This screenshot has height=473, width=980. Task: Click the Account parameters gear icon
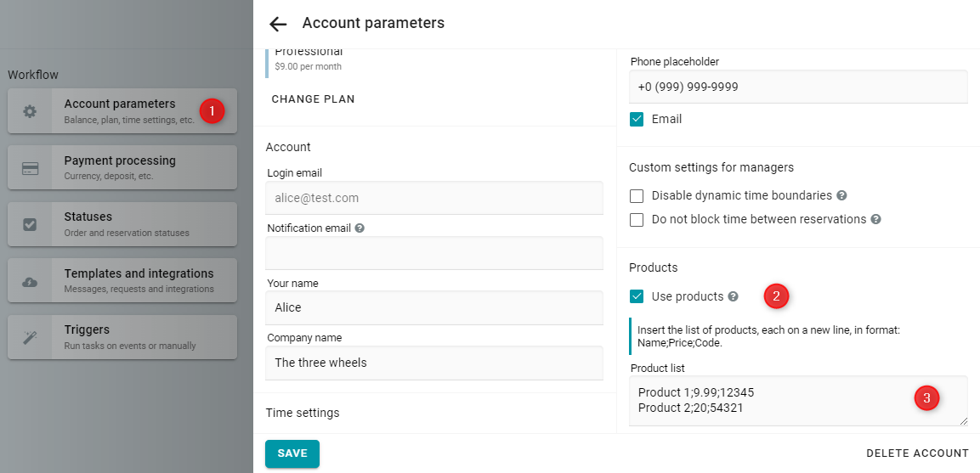coord(30,111)
